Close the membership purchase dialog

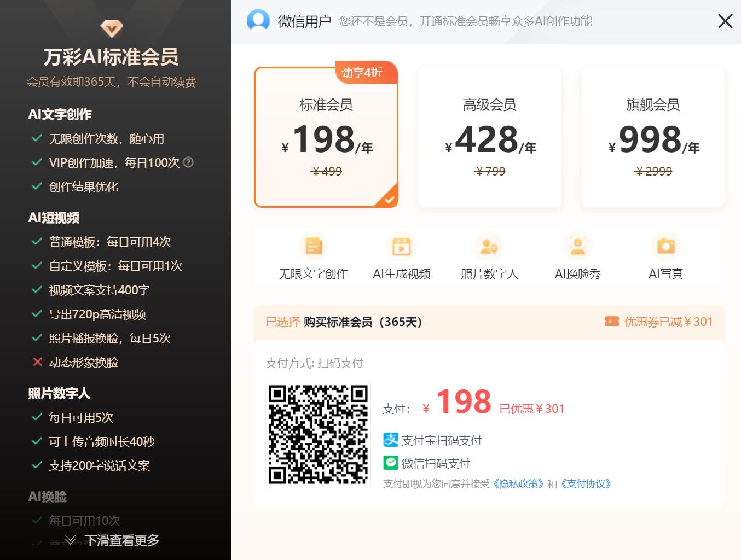[725, 21]
